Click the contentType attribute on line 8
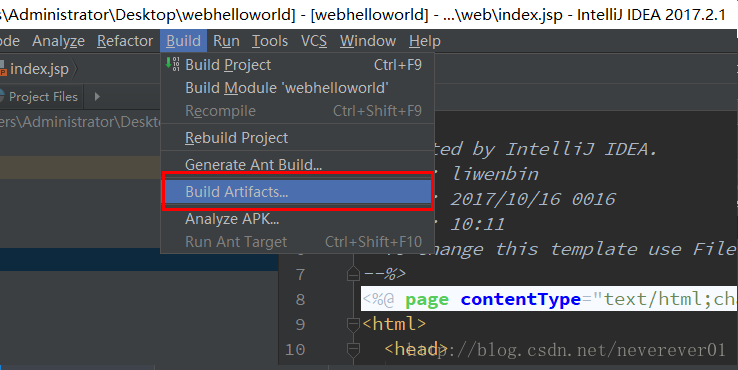 [x=521, y=299]
